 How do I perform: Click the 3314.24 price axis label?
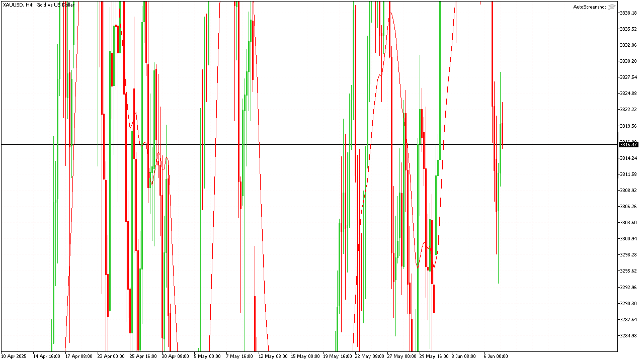point(628,158)
